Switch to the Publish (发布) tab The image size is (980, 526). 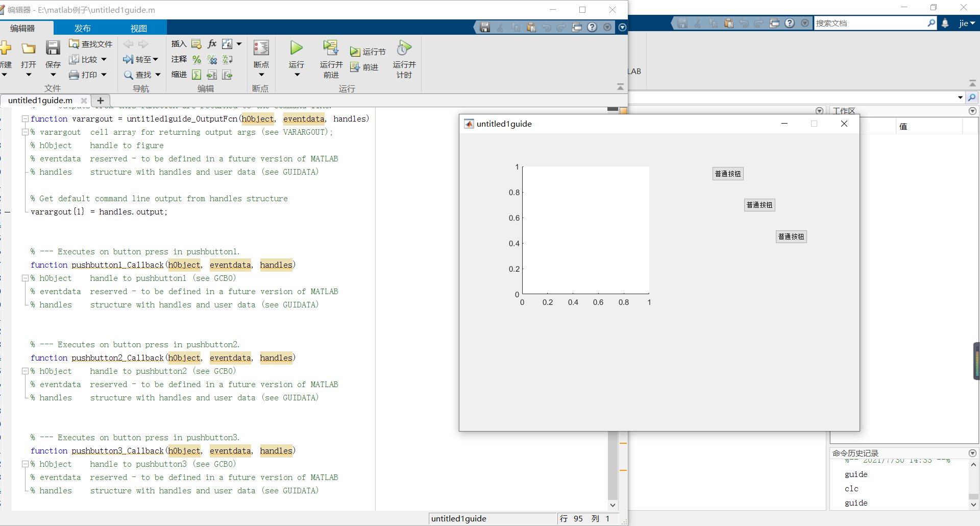(82, 28)
